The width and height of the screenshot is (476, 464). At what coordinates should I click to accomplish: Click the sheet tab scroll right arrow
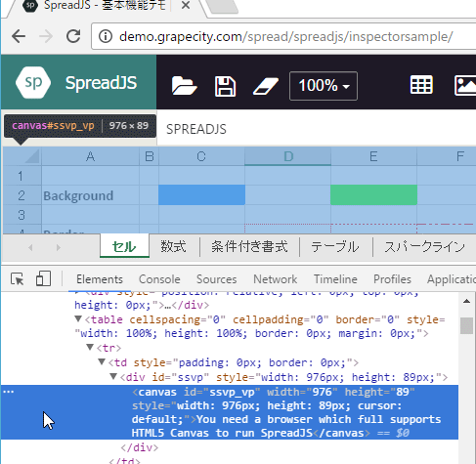(x=59, y=248)
